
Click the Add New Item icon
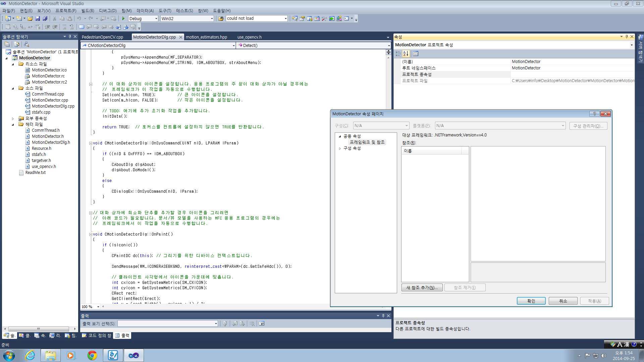(19, 19)
